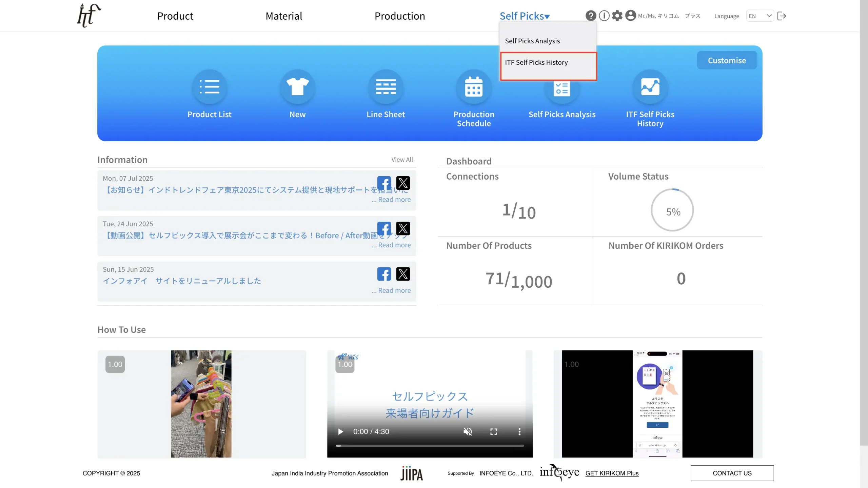Click the CONTACT US button
868x488 pixels.
click(x=732, y=473)
